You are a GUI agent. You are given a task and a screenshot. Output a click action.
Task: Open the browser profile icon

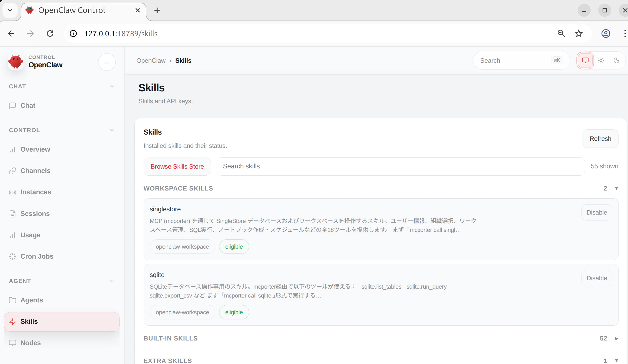pos(606,34)
